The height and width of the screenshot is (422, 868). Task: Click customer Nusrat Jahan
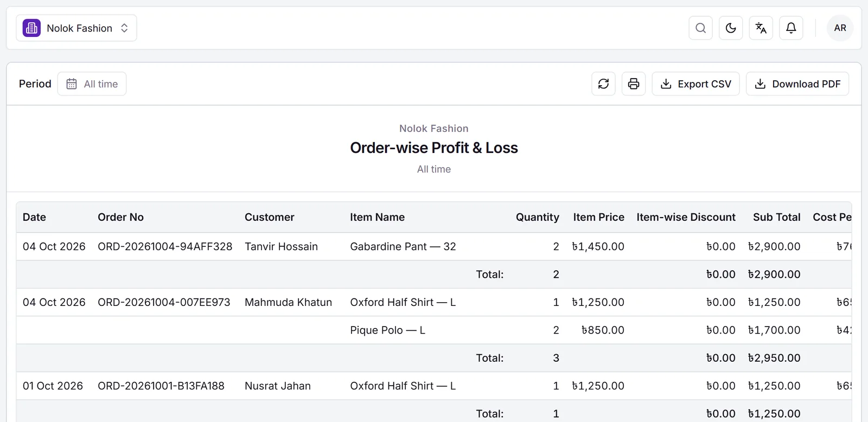278,386
